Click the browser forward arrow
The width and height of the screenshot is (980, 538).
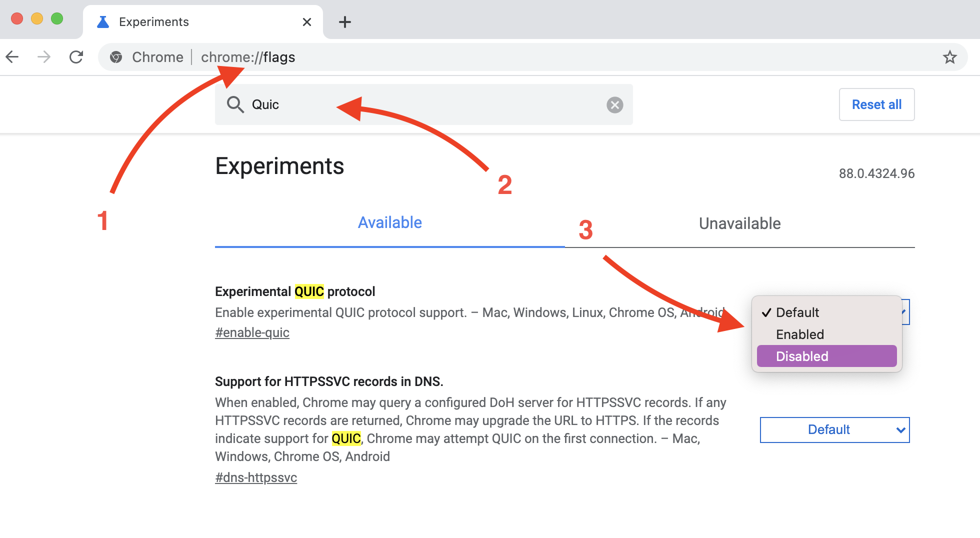click(44, 57)
